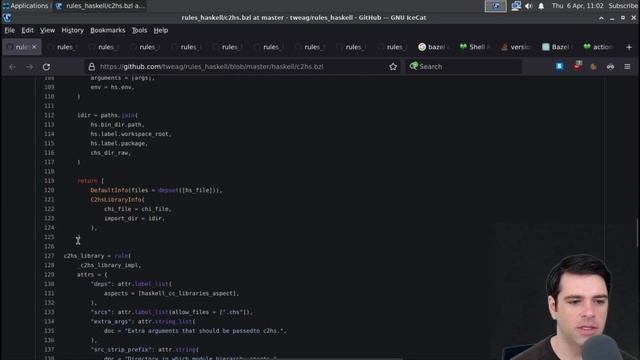Open the Edit menu

[27, 30]
